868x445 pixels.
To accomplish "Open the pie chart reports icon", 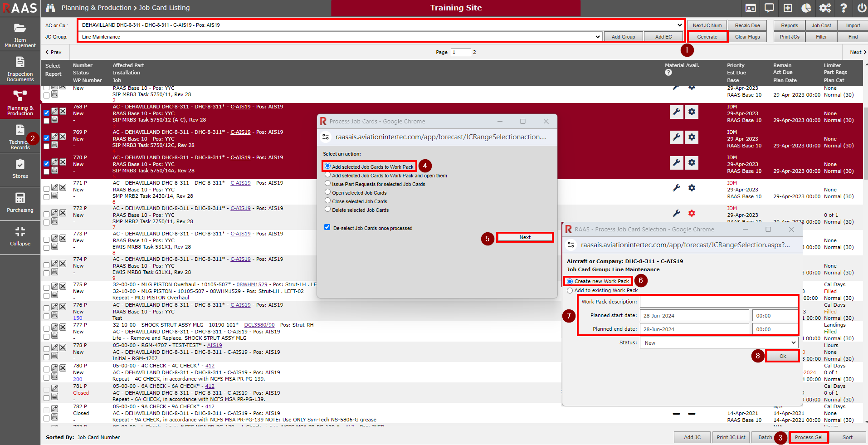I will pos(806,8).
